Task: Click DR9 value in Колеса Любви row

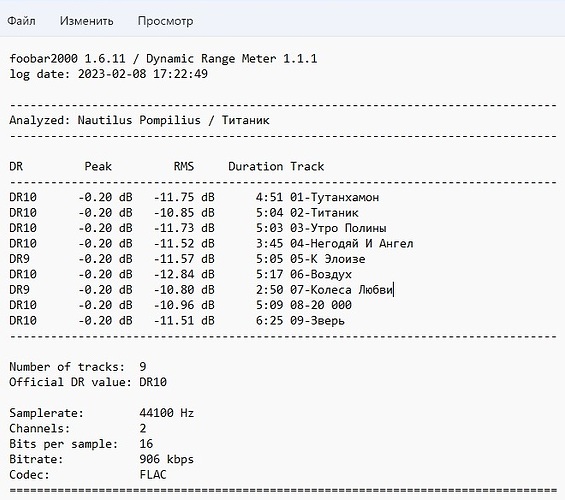Action: pos(19,290)
